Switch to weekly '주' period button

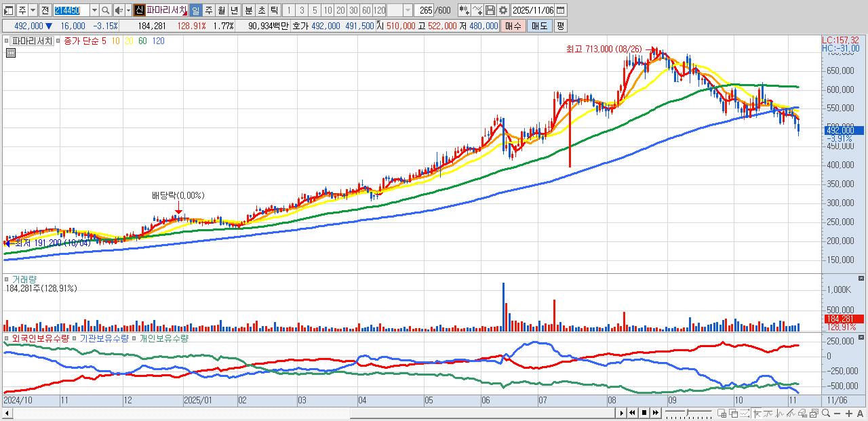point(208,10)
